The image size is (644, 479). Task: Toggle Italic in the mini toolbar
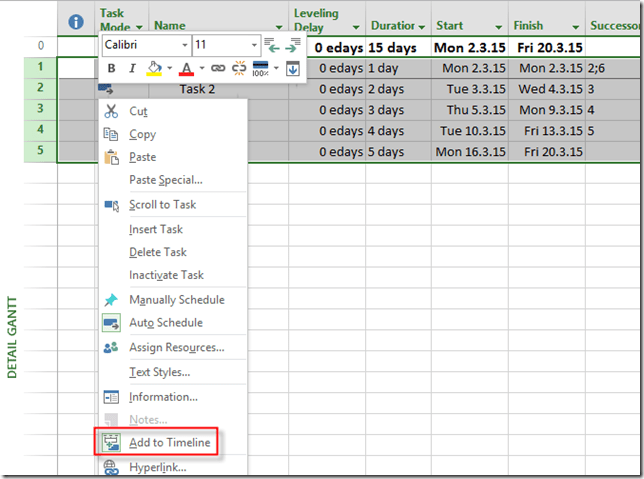click(x=132, y=69)
